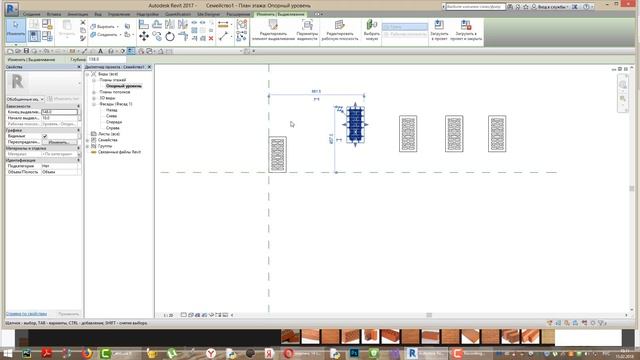Click the Offset tool in ribbon

(x=157, y=24)
